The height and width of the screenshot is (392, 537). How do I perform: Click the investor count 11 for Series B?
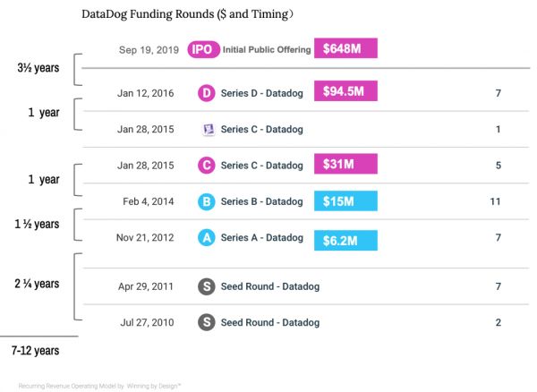click(495, 202)
